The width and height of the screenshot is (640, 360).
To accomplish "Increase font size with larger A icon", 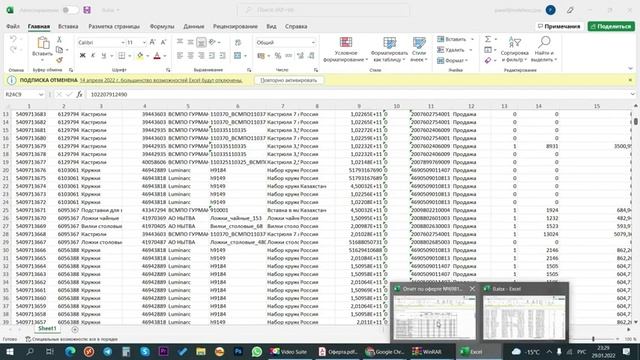I will pyautogui.click(x=153, y=42).
